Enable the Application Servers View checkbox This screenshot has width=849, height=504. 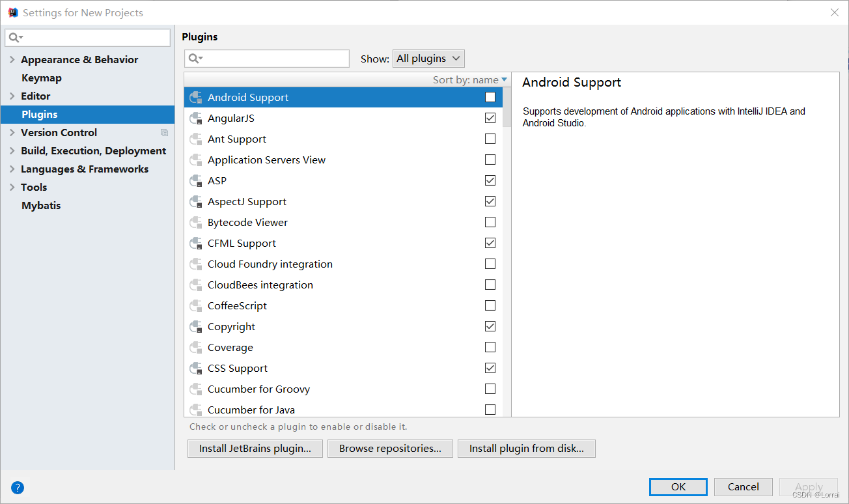tap(490, 160)
